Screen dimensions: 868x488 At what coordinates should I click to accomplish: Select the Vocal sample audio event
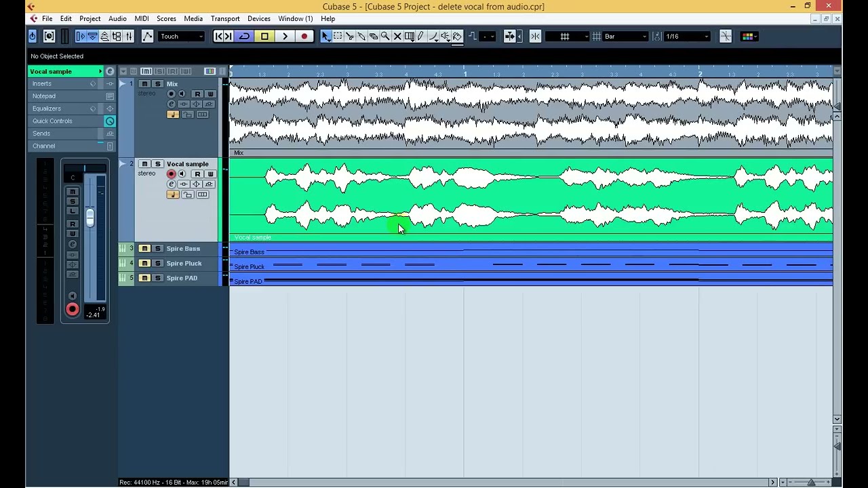(x=531, y=199)
